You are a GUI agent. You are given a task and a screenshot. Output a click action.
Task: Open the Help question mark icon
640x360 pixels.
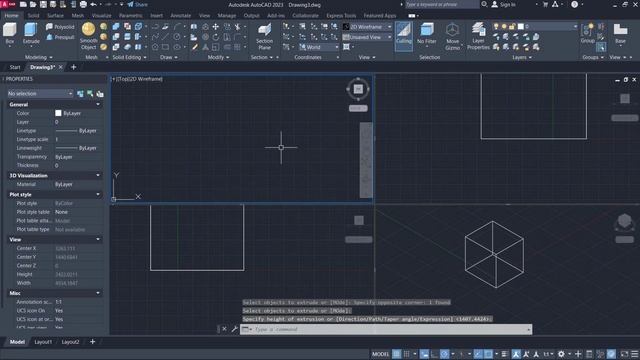tap(574, 4)
